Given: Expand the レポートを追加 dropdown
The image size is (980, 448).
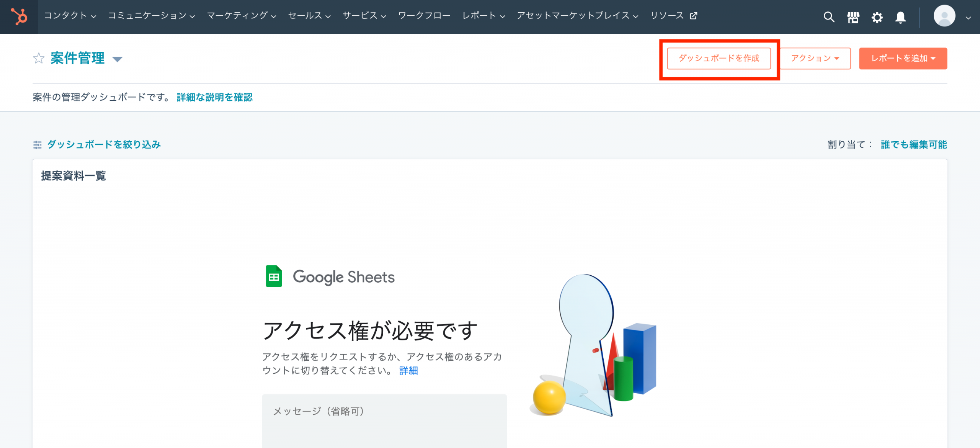Looking at the screenshot, I should tap(903, 59).
